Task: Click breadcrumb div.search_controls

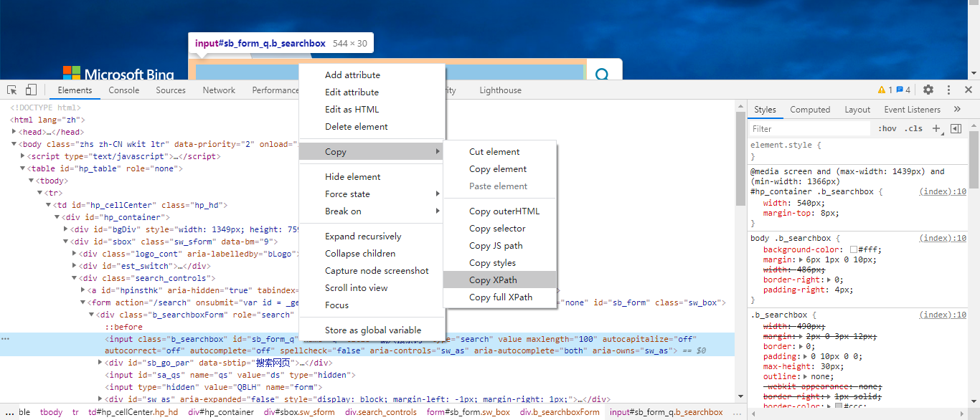Action: tap(381, 412)
